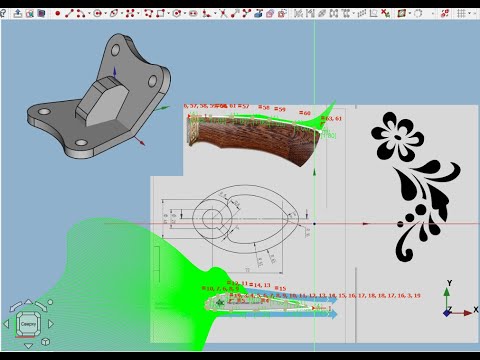The image size is (480, 360).
Task: Select the Split edge tool
Action: click(x=247, y=14)
